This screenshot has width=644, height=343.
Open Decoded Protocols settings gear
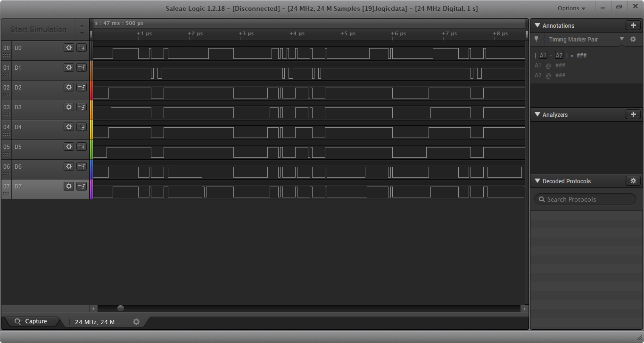click(633, 181)
